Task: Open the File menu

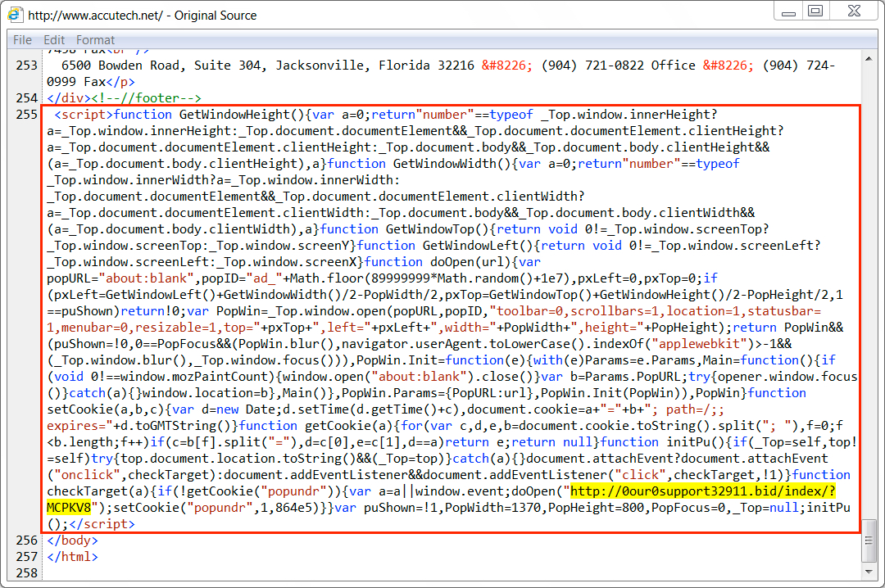Action: click(23, 40)
